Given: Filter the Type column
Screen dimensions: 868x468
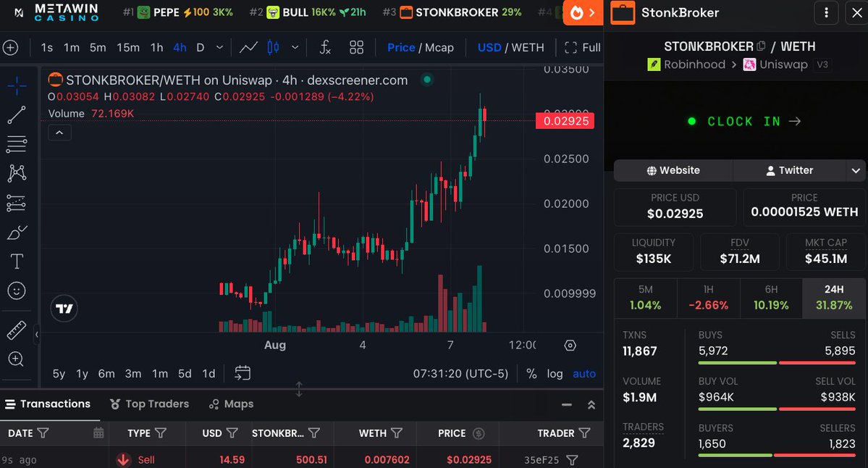Looking at the screenshot, I should click(x=161, y=433).
